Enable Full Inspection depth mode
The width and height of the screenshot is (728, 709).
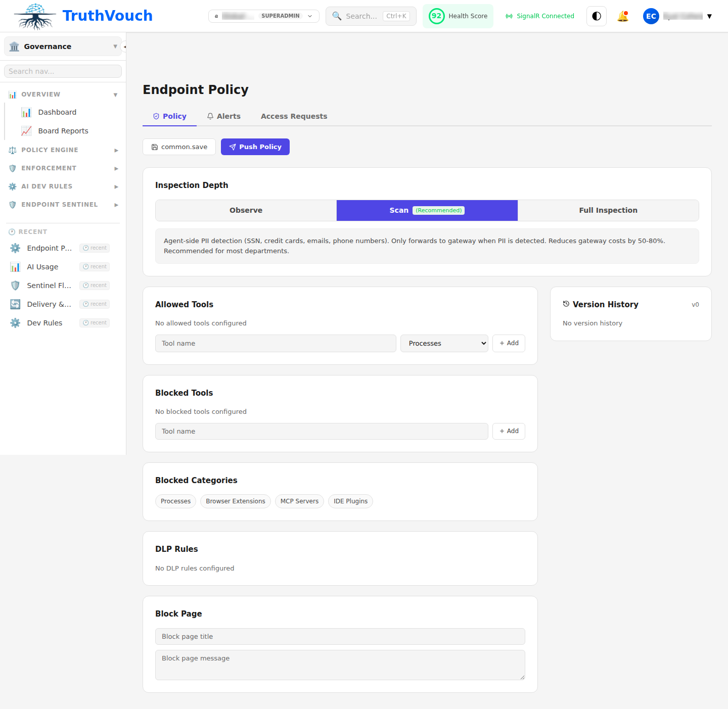pyautogui.click(x=608, y=210)
